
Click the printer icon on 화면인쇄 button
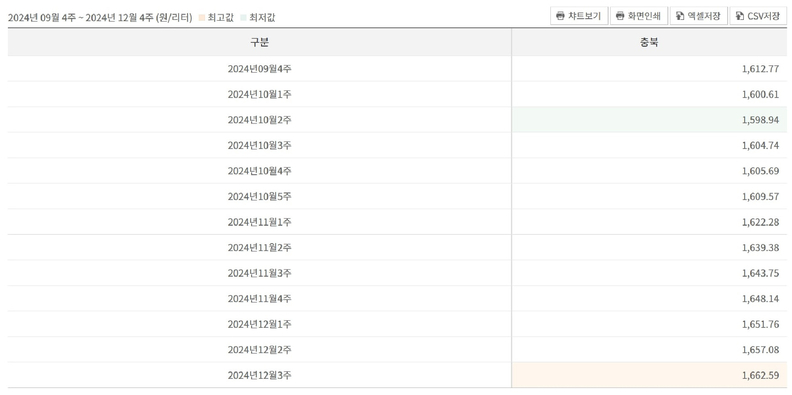click(x=620, y=16)
